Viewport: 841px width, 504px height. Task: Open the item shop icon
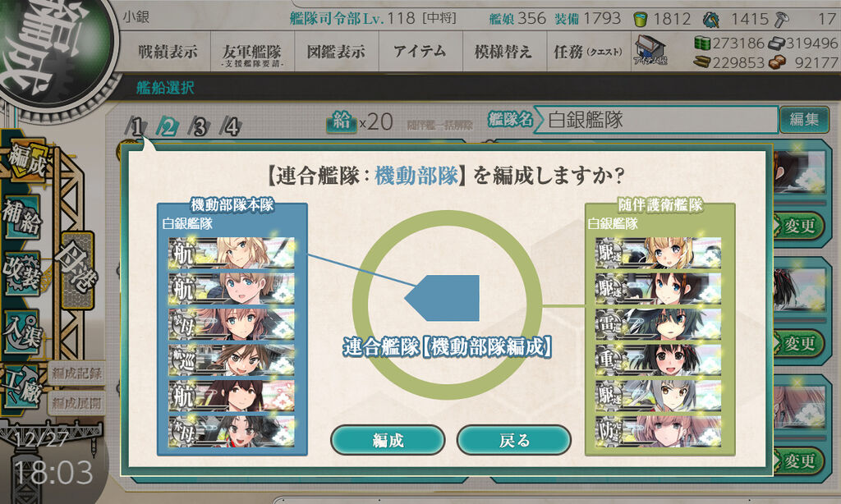point(650,51)
